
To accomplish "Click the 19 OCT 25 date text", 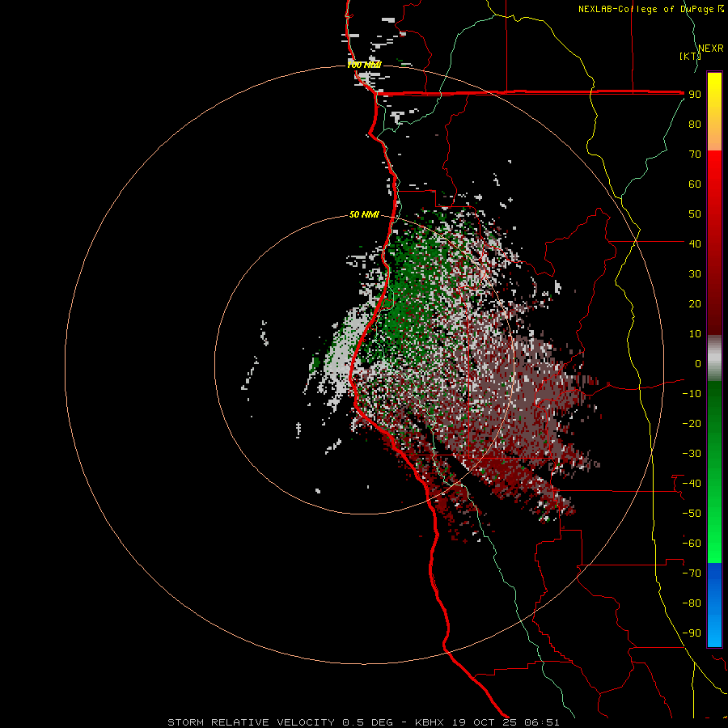I will pos(485,722).
